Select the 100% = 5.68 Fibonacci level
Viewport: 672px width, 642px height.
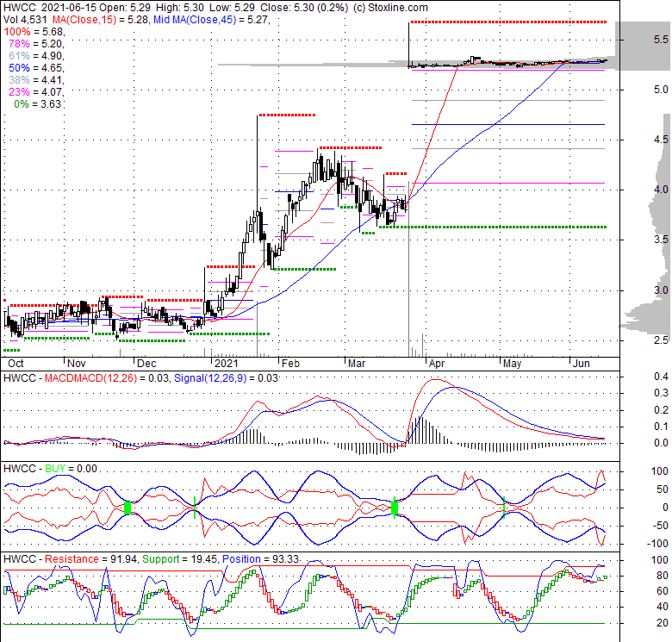tap(34, 32)
